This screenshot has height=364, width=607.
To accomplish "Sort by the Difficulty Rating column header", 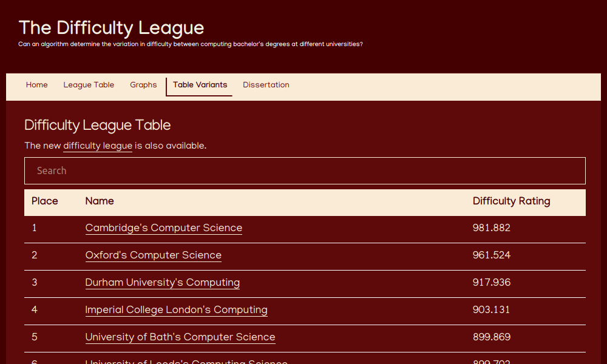I will click(511, 201).
